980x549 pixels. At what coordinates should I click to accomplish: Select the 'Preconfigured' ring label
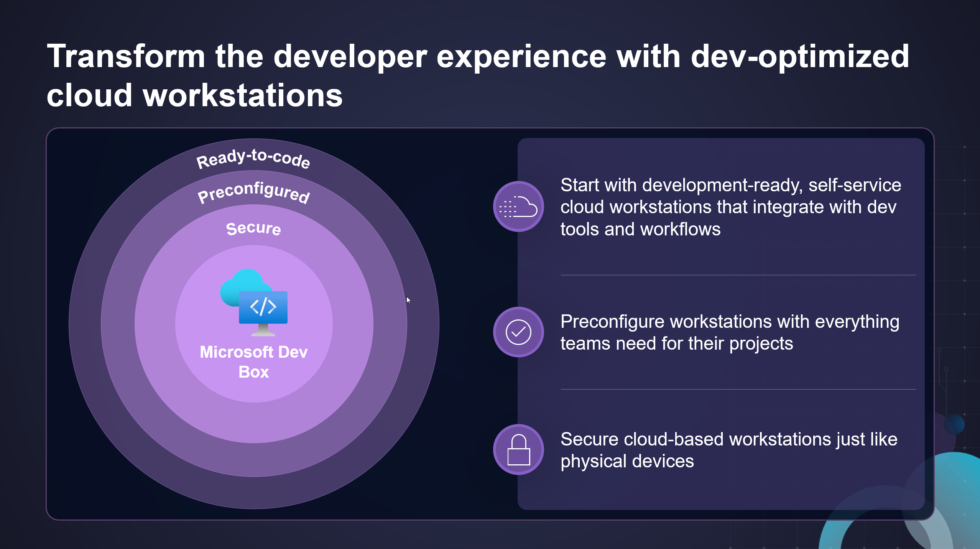(x=253, y=192)
